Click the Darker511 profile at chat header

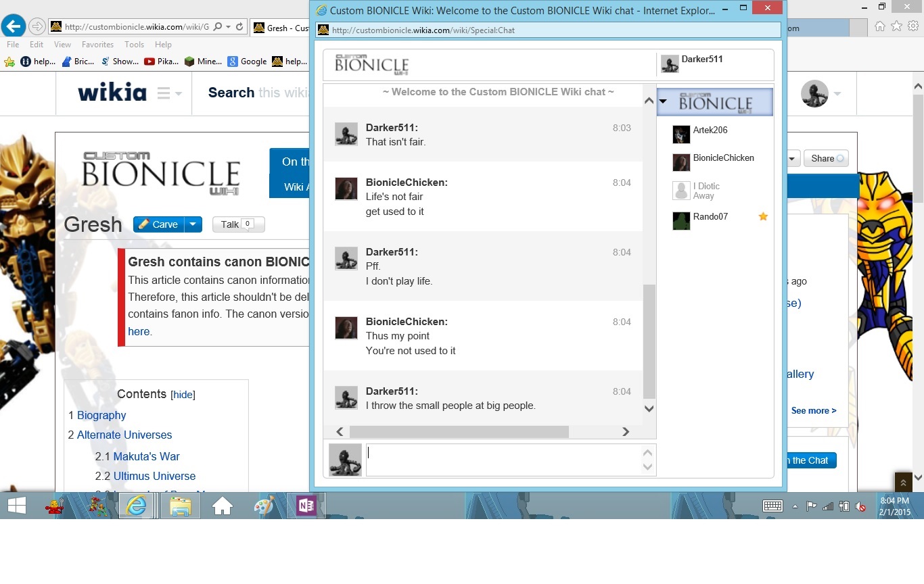coord(692,64)
